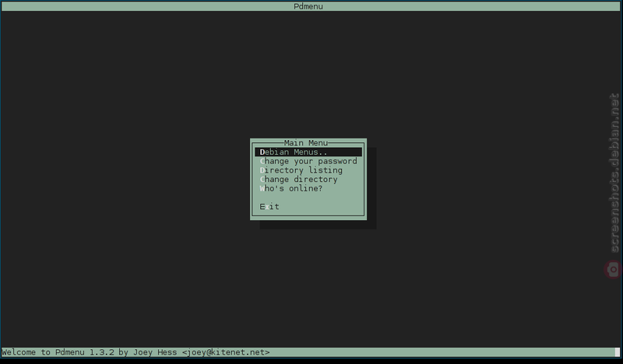Click the Welcome to Pdmenu 1.3.2 status line

pyautogui.click(x=136, y=352)
